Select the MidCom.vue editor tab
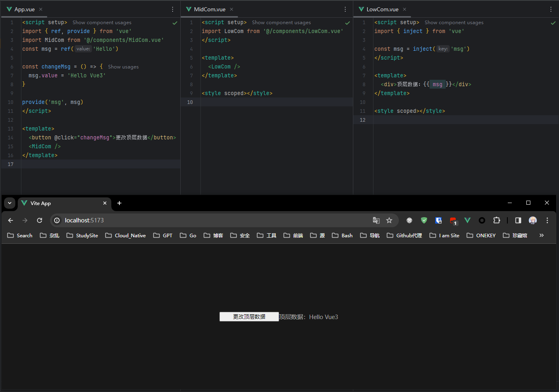 click(x=209, y=9)
